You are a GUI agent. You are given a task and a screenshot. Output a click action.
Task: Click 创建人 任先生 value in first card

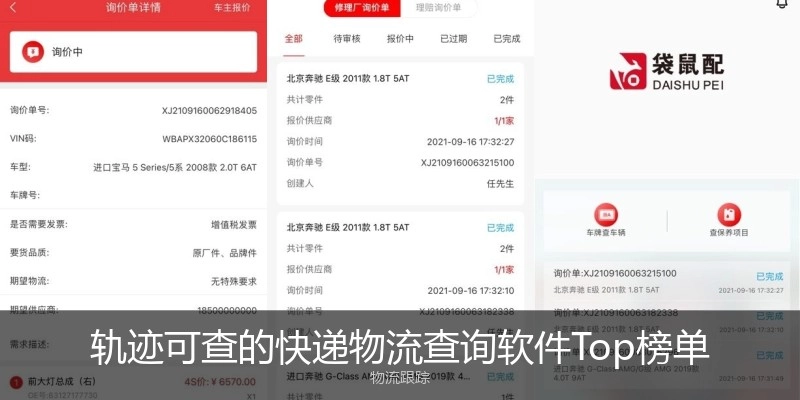[501, 184]
